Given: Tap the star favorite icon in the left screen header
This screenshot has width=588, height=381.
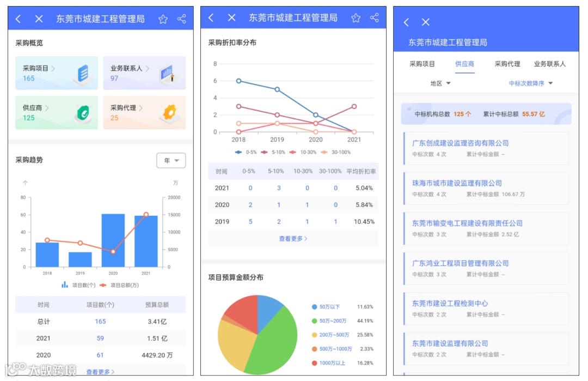Looking at the screenshot, I should 163,19.
